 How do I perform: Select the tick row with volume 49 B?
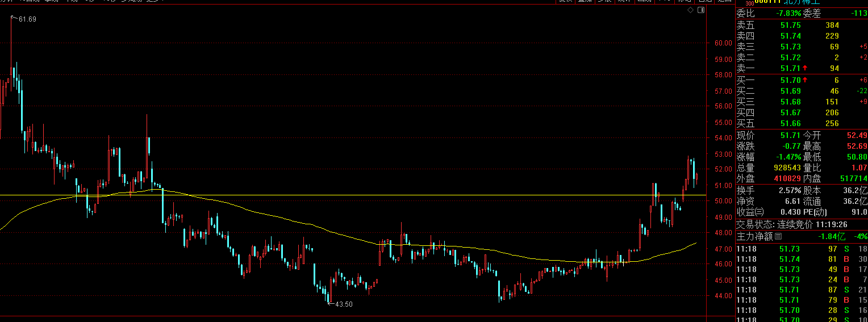(802, 269)
